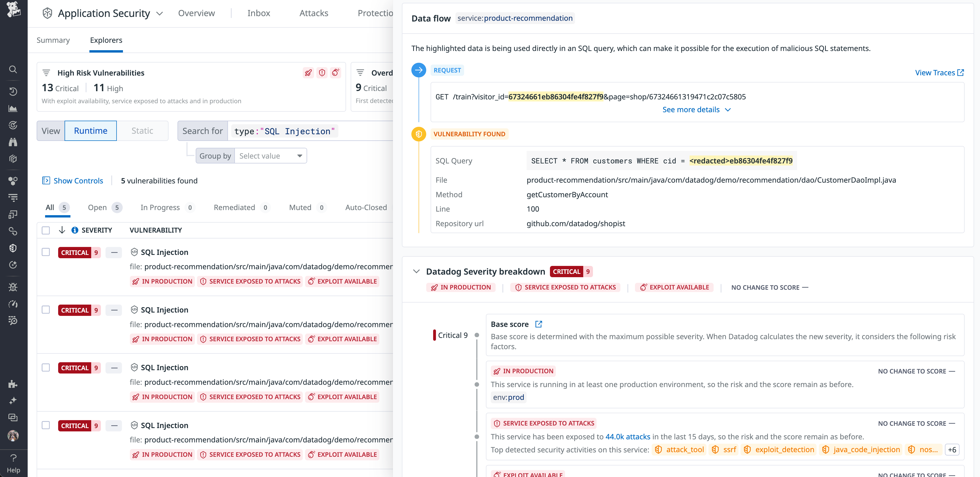Click the bomb Exploit Available icon on High Risk card

336,72
